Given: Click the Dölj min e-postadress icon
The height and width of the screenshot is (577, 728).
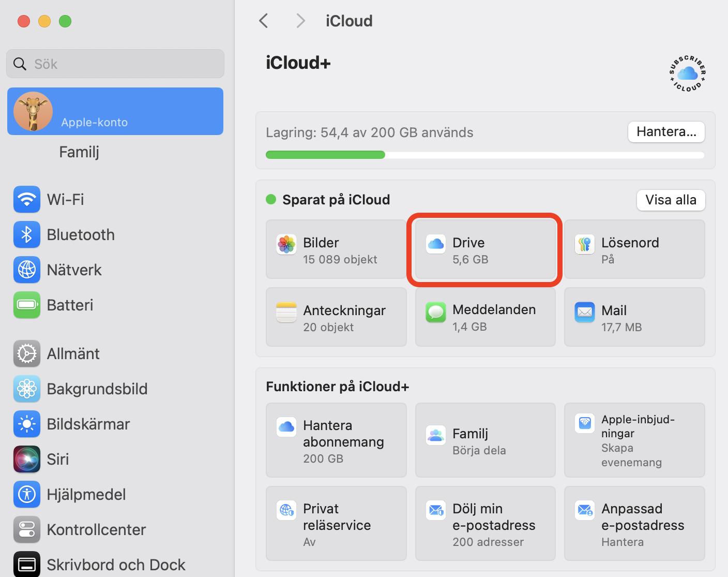Looking at the screenshot, I should click(436, 510).
